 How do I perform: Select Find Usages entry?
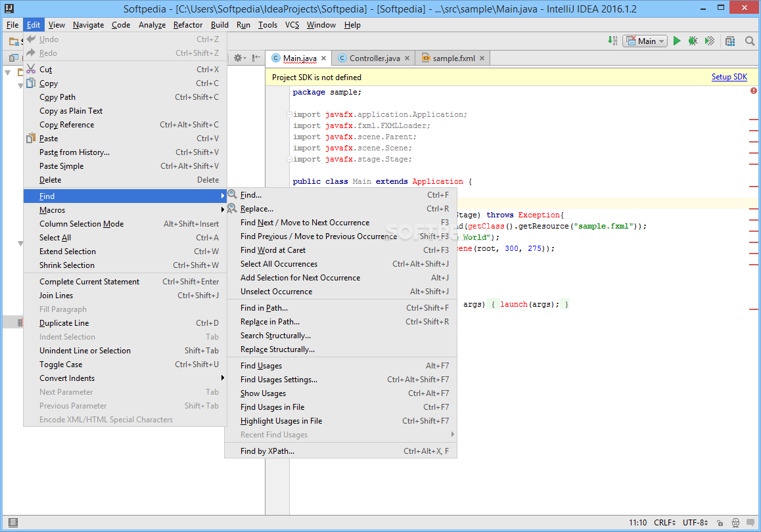tap(340, 366)
